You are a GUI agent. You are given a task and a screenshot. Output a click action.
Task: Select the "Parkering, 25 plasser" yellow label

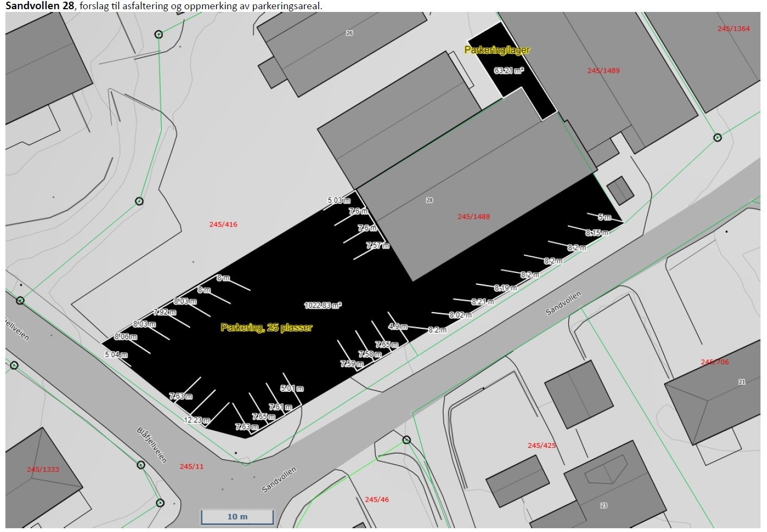[x=267, y=327]
